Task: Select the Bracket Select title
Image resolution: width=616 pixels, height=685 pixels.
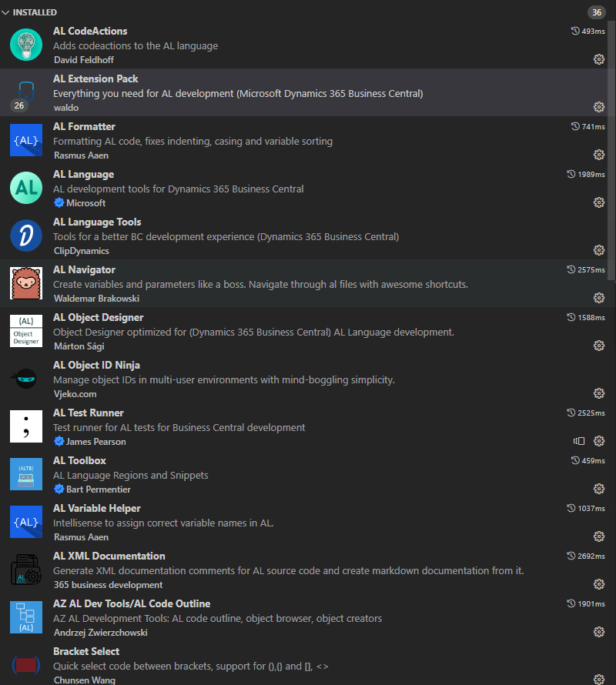Action: point(86,651)
